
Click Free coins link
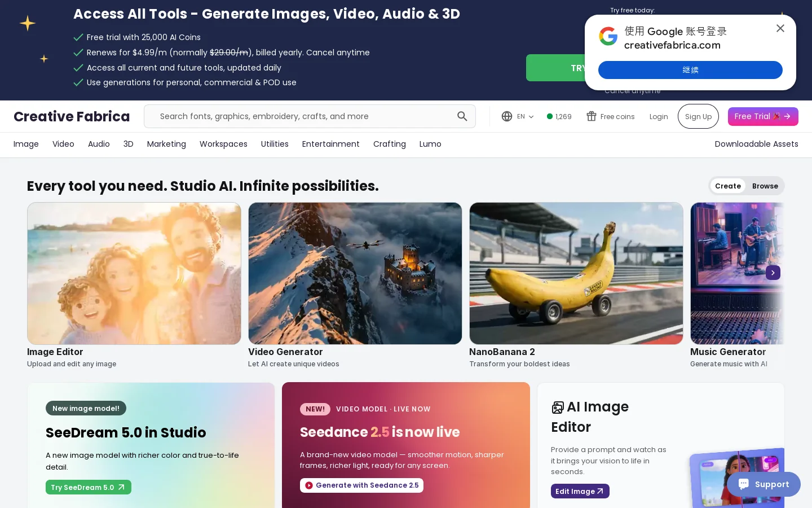[611, 116]
